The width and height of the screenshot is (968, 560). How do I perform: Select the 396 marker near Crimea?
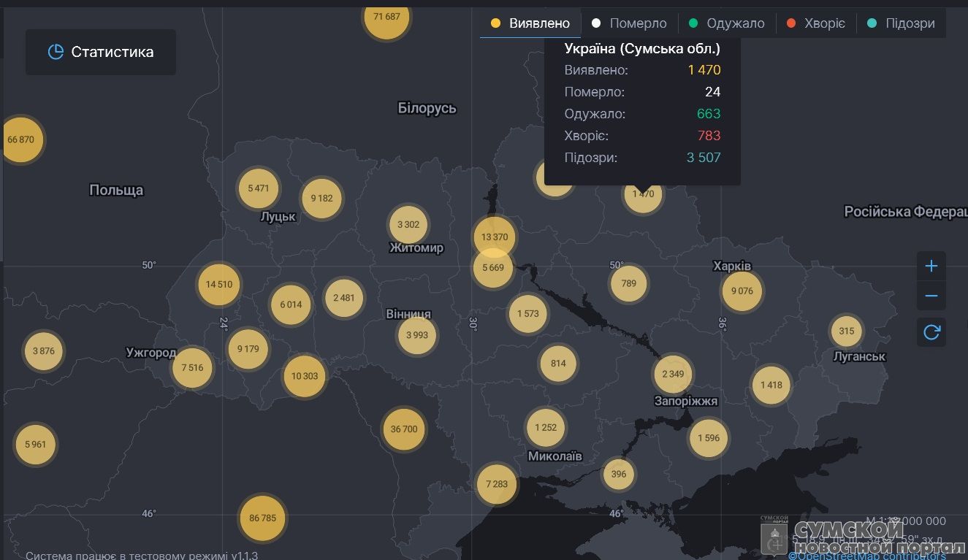coord(619,474)
